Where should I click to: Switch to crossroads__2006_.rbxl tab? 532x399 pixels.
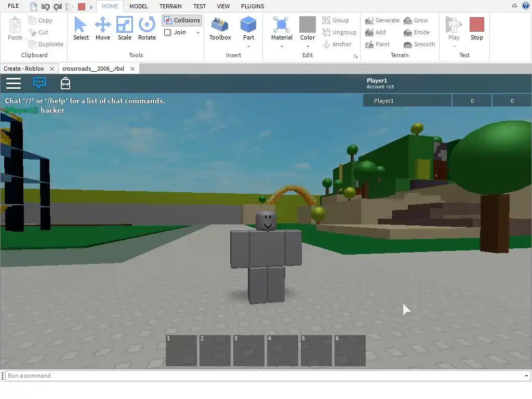pyautogui.click(x=94, y=69)
